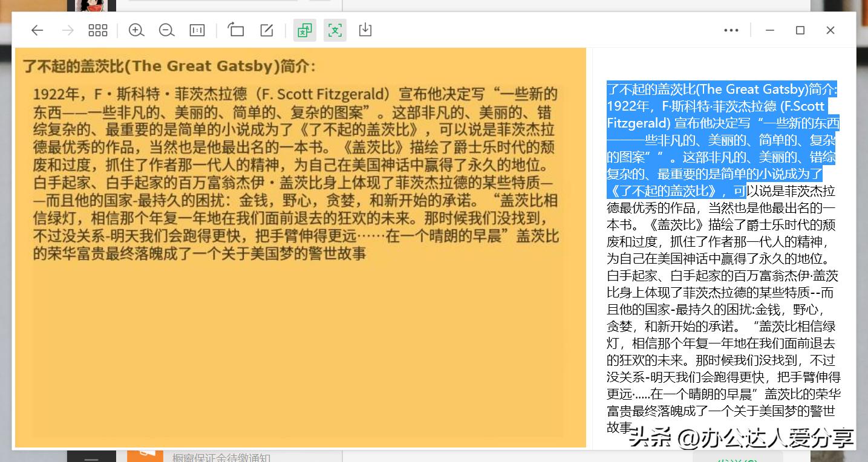Image resolution: width=868 pixels, height=462 pixels.
Task: Toggle the OCR text extraction mode
Action: tap(334, 30)
